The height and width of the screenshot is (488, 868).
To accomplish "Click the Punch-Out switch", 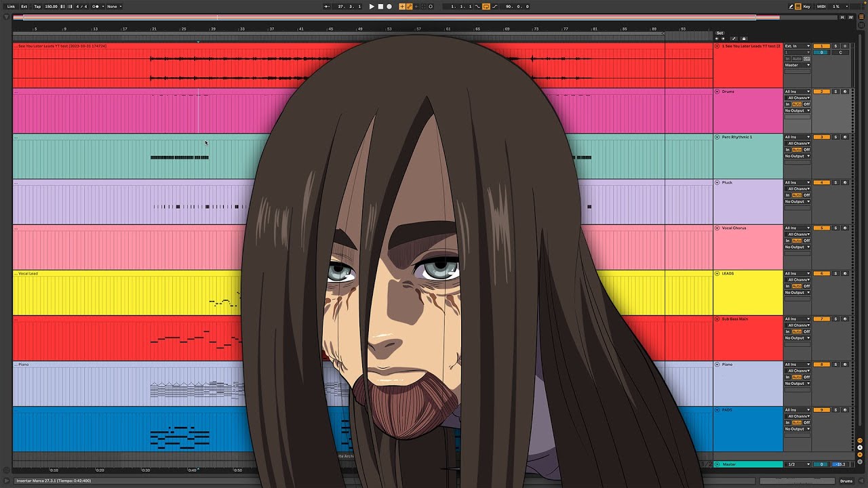I will coord(494,6).
